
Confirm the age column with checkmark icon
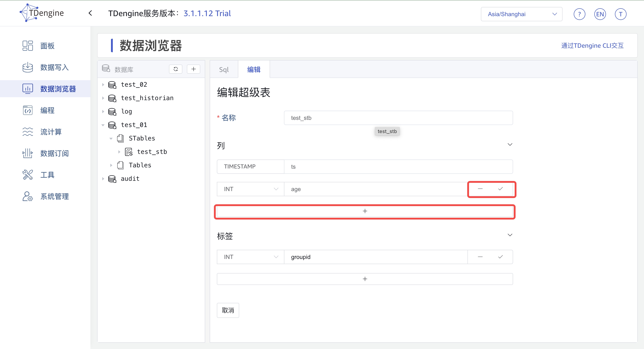pos(500,189)
